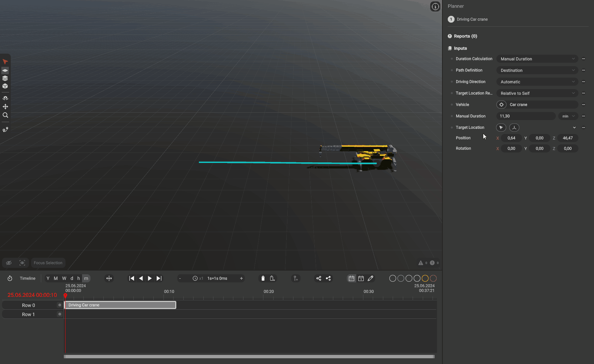The height and width of the screenshot is (364, 594).
Task: Select the Y year scale option
Action: pos(48,278)
